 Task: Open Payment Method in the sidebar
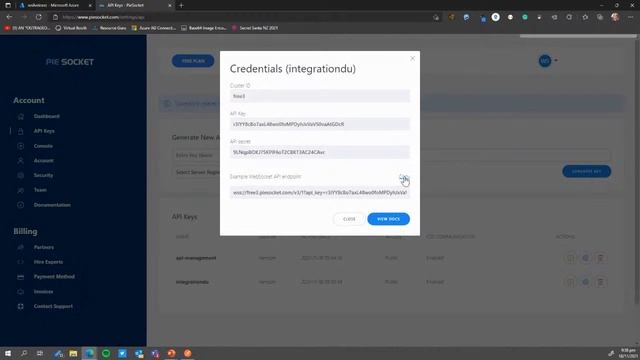click(x=54, y=276)
